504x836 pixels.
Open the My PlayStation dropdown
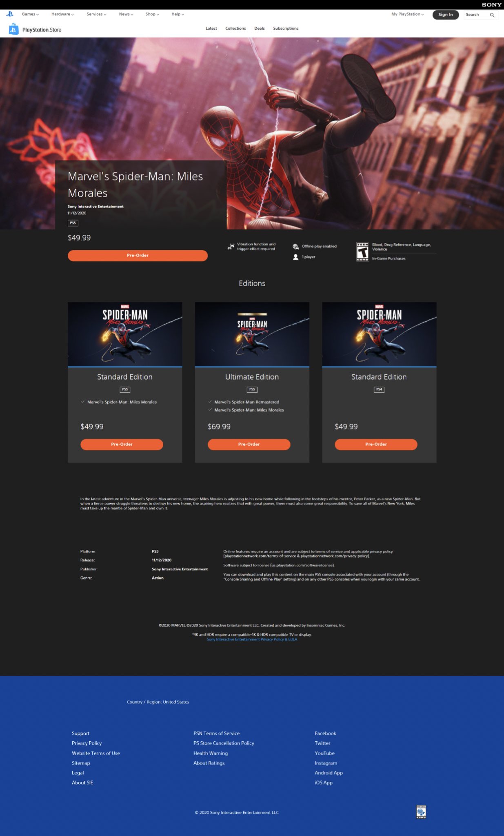407,14
